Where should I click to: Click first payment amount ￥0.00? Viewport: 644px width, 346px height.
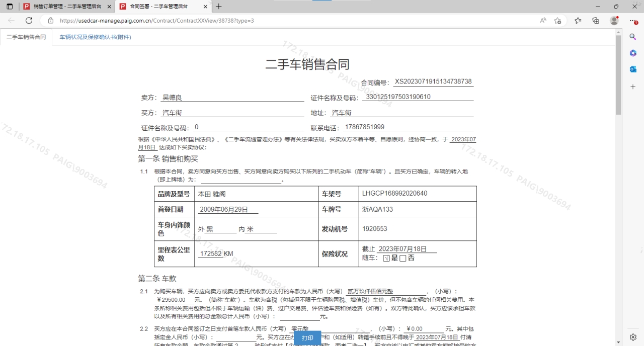point(415,329)
